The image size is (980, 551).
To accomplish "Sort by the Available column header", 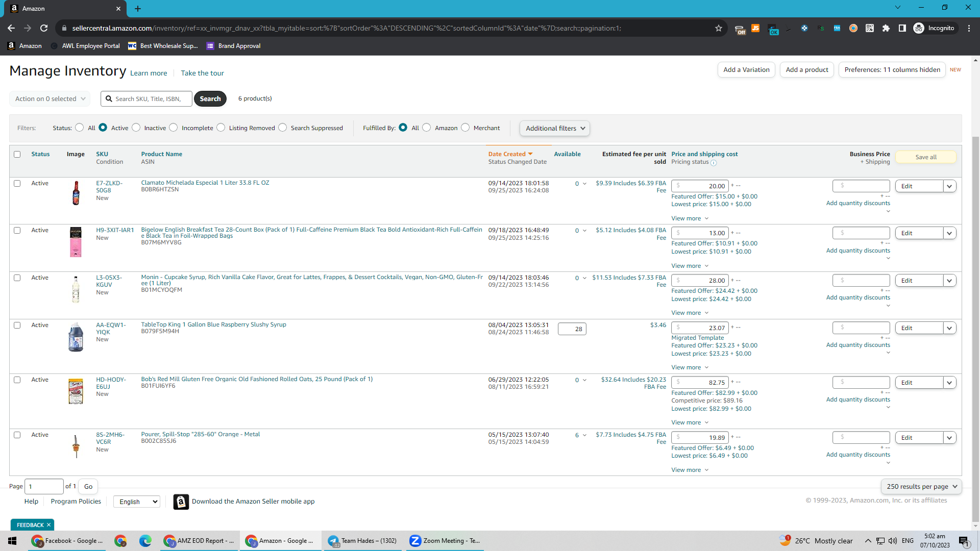I will 567,154.
